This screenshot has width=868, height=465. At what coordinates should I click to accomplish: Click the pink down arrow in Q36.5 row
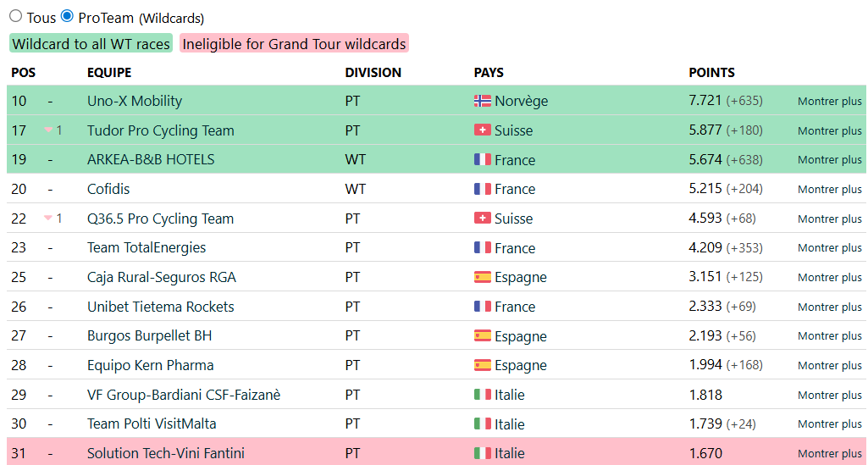point(48,219)
